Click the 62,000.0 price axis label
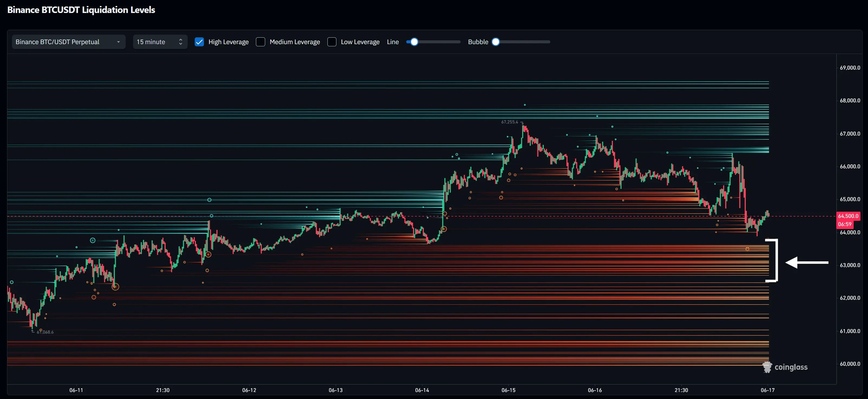The height and width of the screenshot is (399, 868). tap(850, 298)
